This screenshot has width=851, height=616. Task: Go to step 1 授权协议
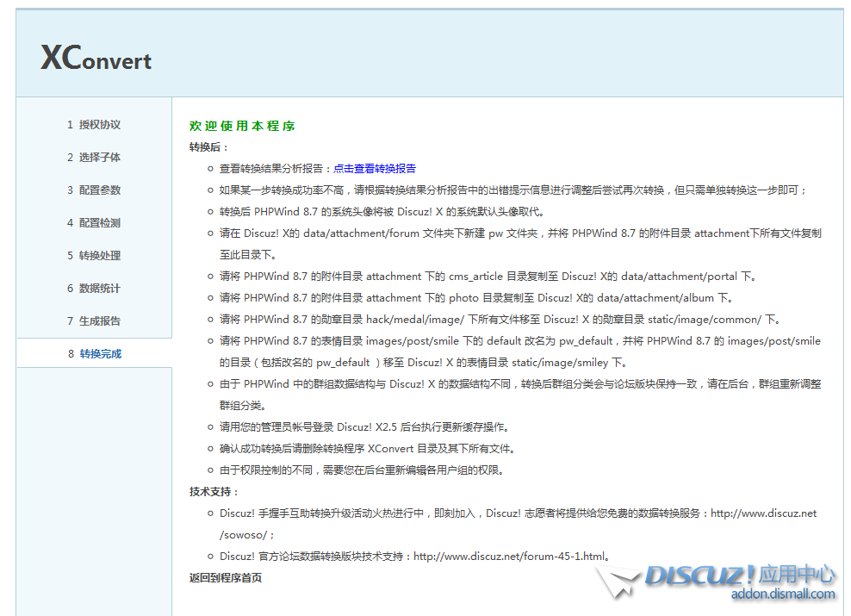click(x=94, y=125)
